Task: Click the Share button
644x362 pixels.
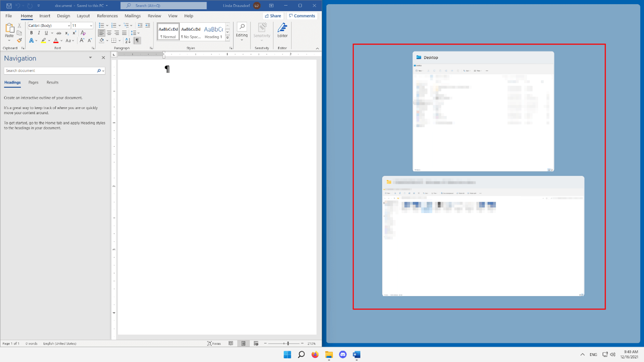Action: pyautogui.click(x=273, y=16)
